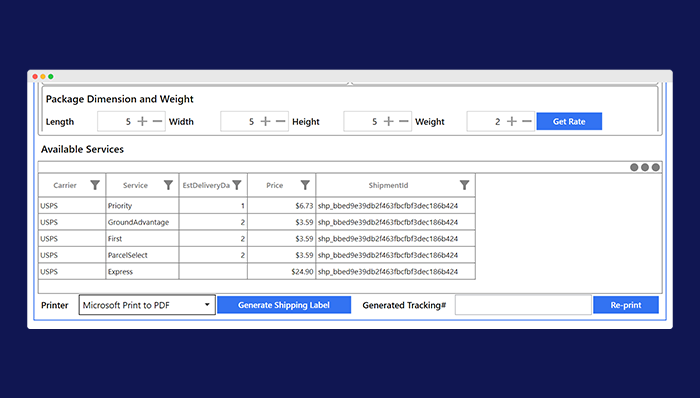Click the delivery days cell in Priority row
Viewport: 700px width, 398px height.
(213, 206)
